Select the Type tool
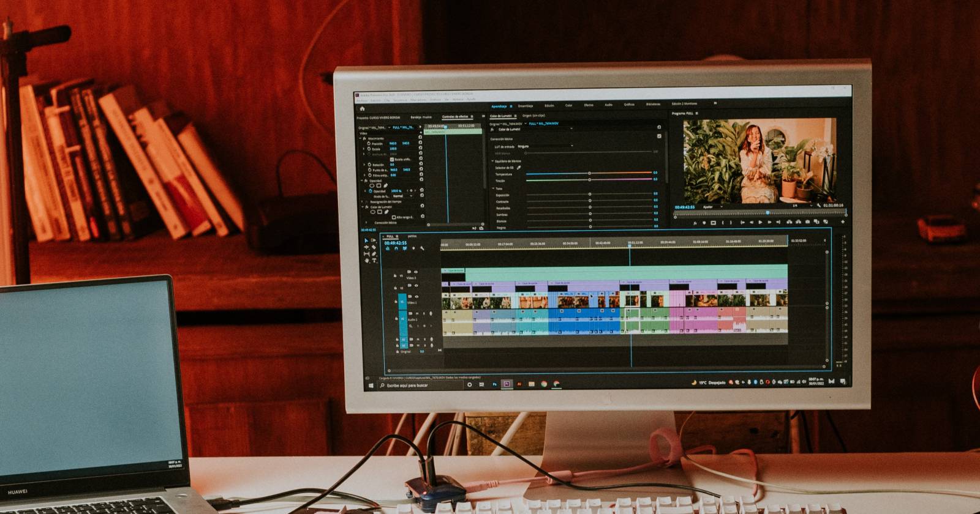 click(374, 261)
